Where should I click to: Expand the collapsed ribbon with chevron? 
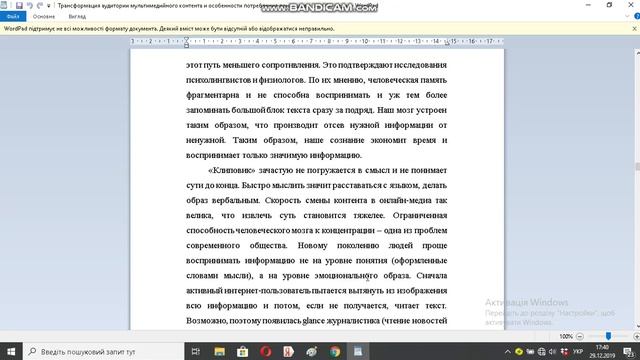[627, 16]
